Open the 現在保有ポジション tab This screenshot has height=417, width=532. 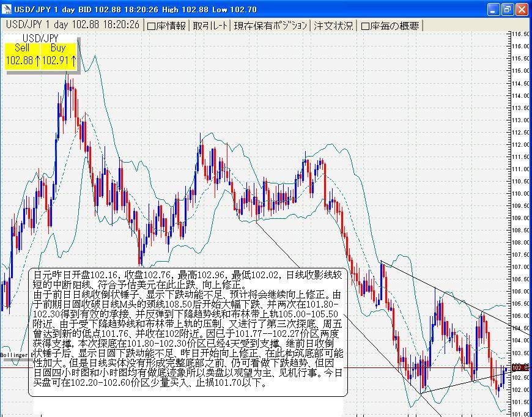click(270, 26)
